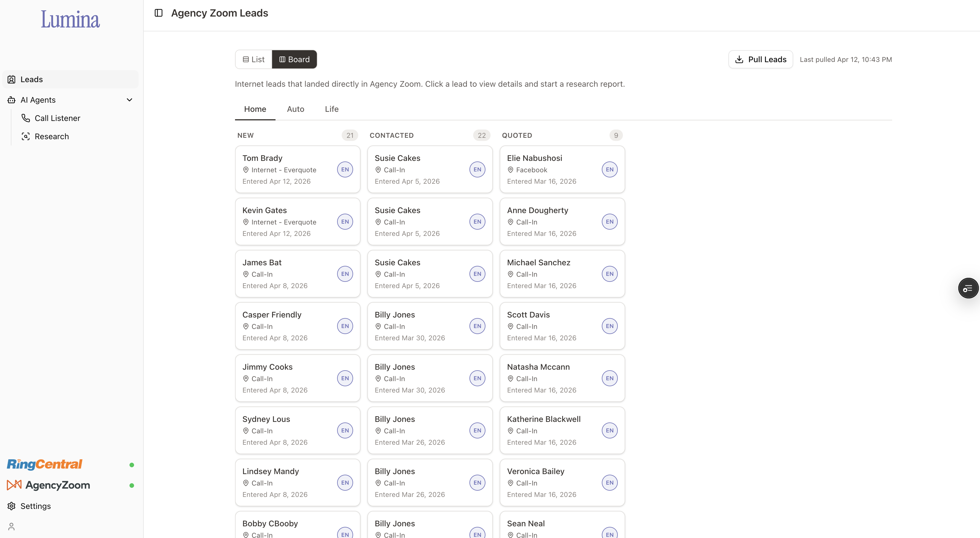Click the Pull Leads button
The width and height of the screenshot is (980, 538).
[x=760, y=59]
